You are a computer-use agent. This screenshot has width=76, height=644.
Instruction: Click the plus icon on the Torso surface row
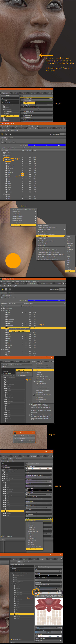(x=22, y=347)
